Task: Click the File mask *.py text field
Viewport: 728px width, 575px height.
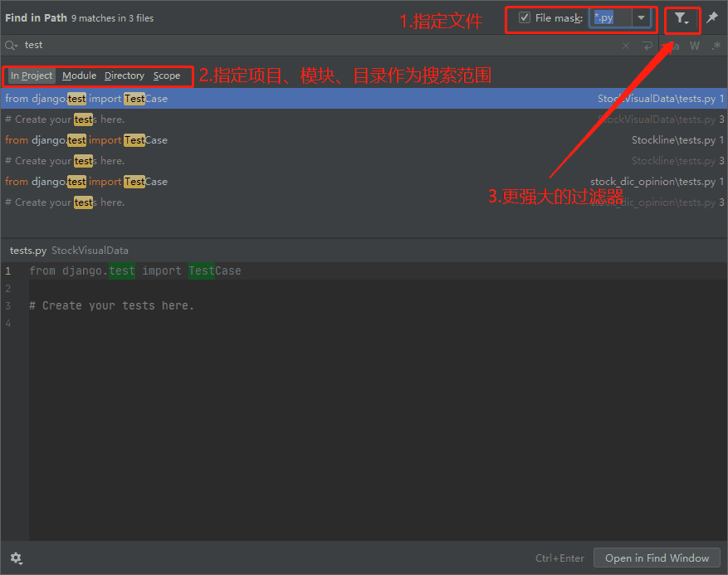Action: point(610,18)
